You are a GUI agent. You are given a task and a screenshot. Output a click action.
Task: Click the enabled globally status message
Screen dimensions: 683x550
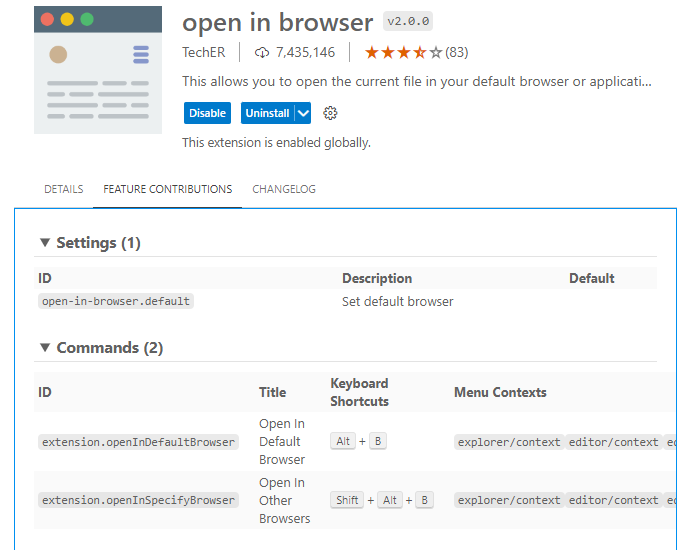click(276, 142)
